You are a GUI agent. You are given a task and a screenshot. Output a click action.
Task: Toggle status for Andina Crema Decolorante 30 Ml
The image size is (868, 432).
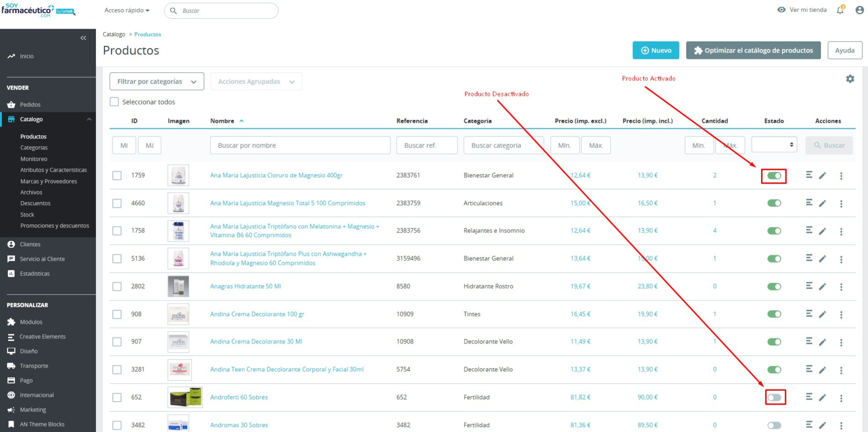pos(774,342)
